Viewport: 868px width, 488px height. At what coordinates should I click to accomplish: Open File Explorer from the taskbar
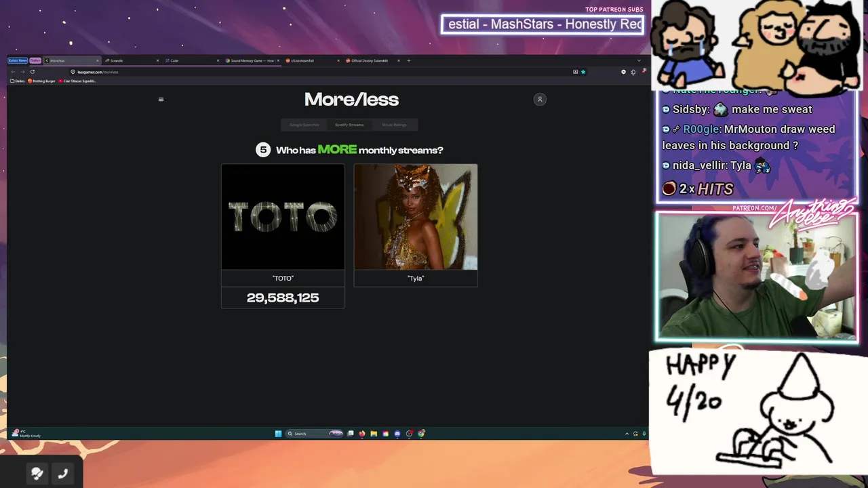click(374, 434)
